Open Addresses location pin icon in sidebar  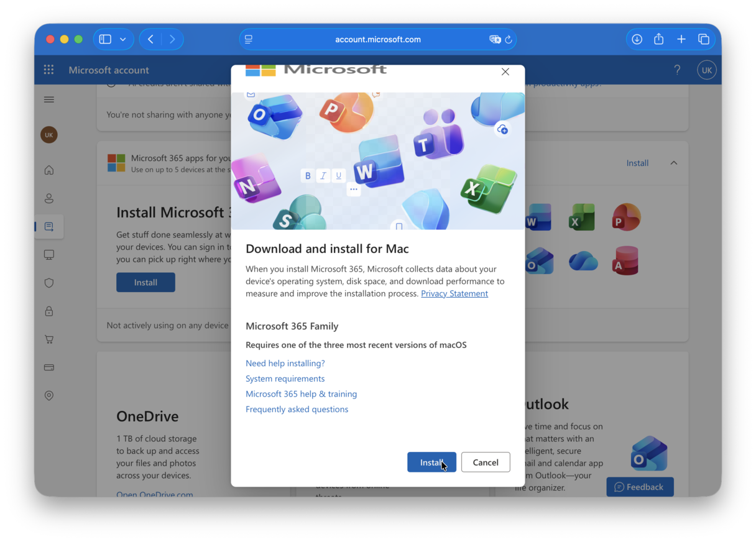click(x=49, y=396)
